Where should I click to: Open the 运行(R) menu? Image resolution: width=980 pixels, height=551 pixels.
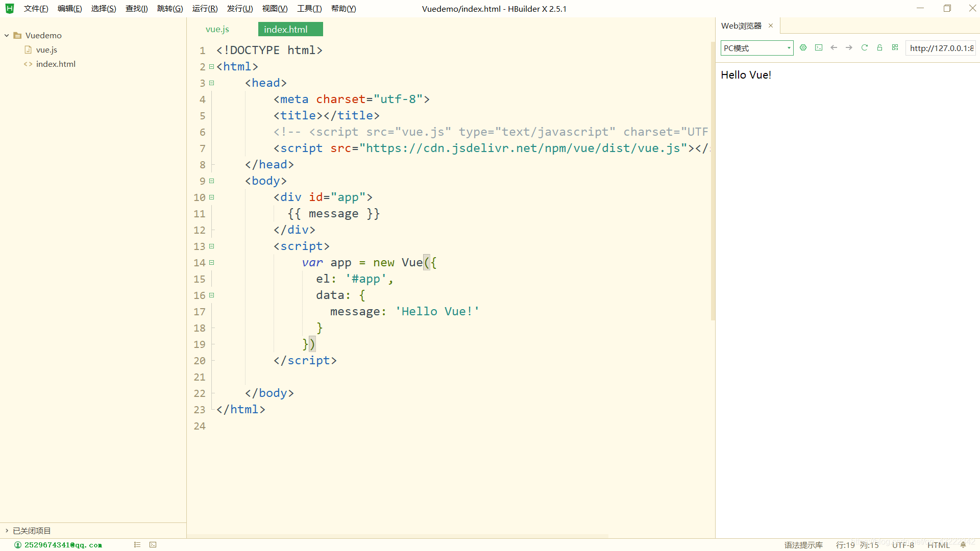click(x=205, y=9)
